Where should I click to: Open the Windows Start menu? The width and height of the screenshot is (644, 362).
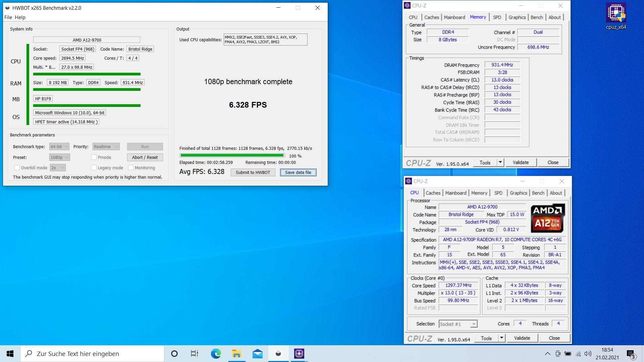(10, 354)
